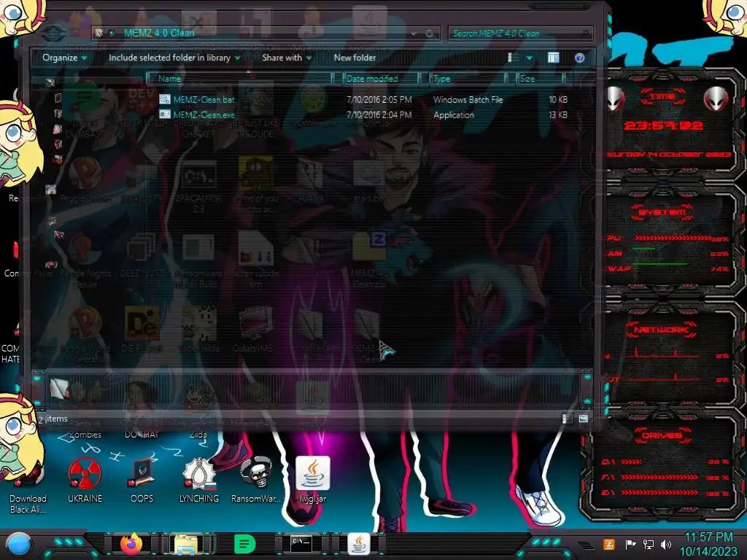Open the Java app on the taskbar
Viewport: 747px width, 560px height.
(358, 544)
